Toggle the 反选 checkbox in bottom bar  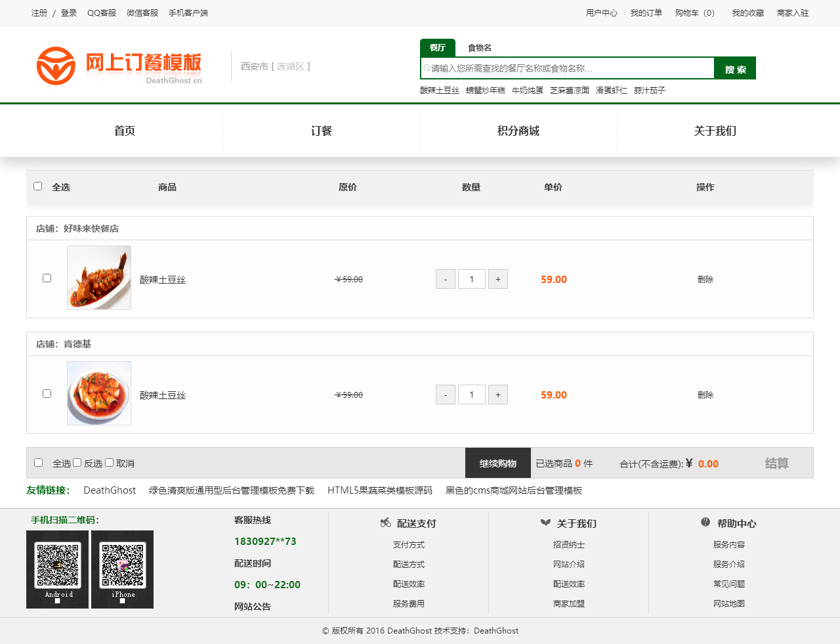77,463
